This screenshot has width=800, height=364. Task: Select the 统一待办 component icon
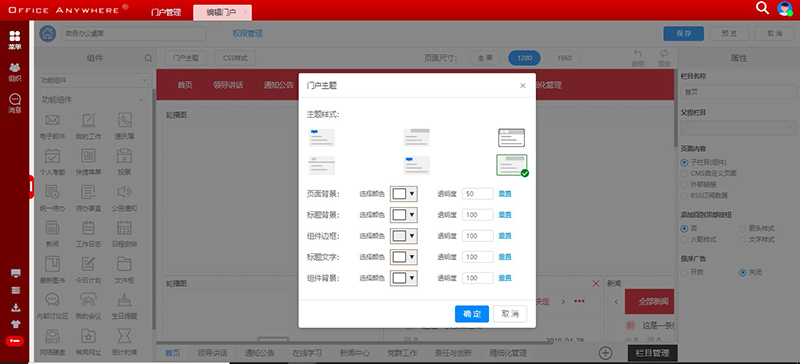pyautogui.click(x=53, y=192)
